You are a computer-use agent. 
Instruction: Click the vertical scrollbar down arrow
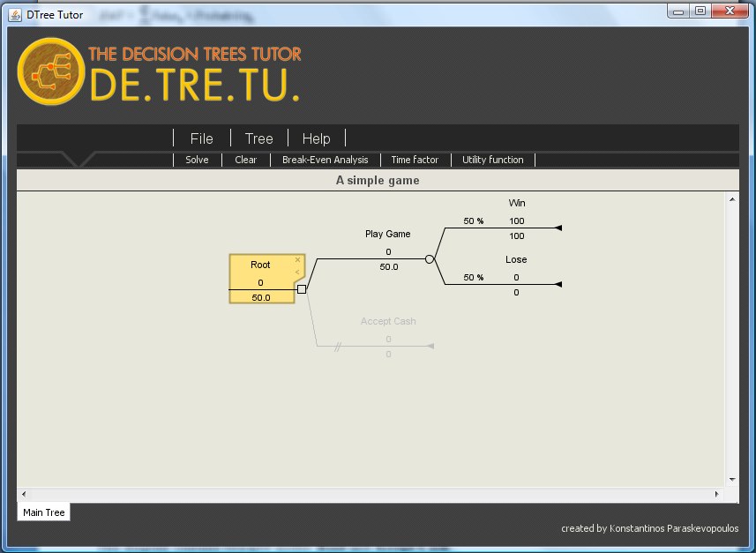(731, 479)
